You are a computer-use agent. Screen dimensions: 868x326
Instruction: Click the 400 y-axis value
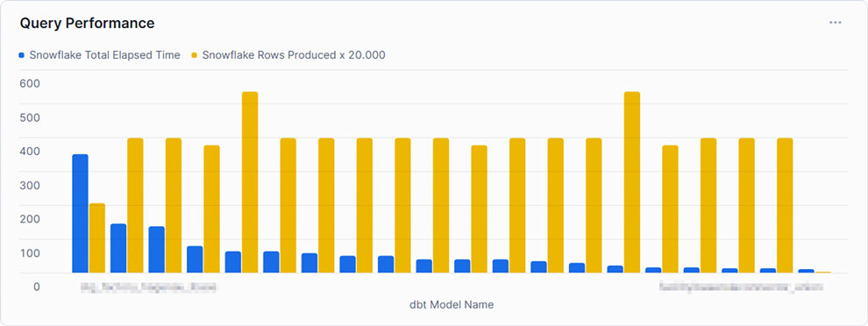click(x=31, y=151)
